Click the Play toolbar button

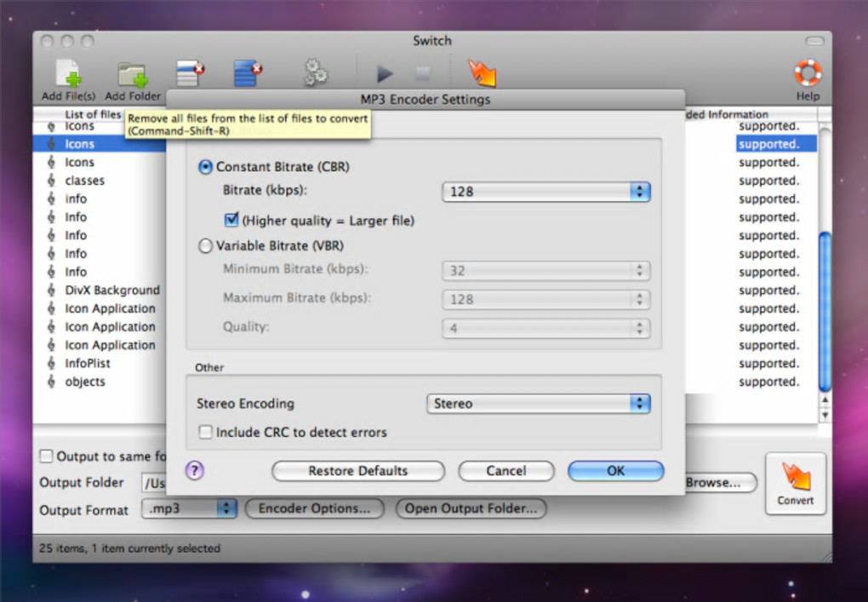pyautogui.click(x=385, y=73)
